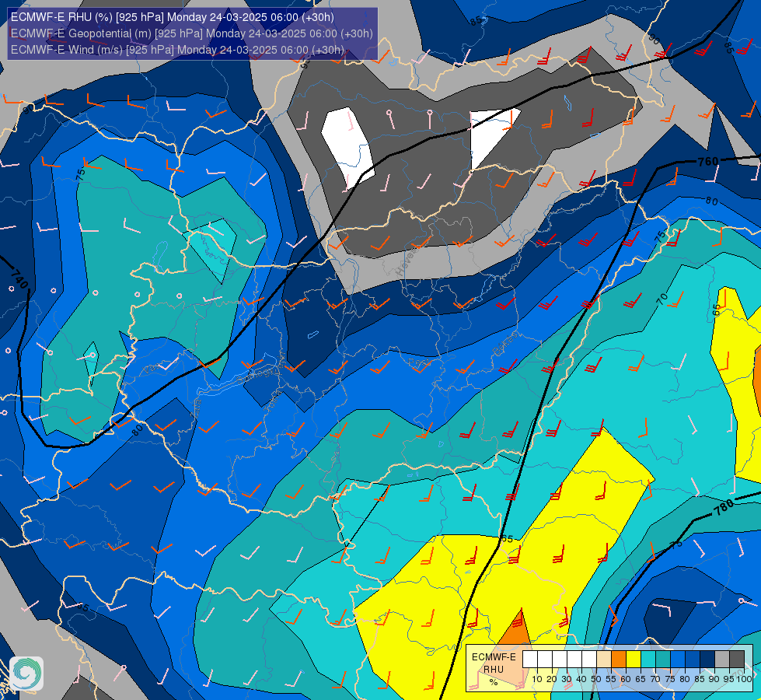Click the 740 geopotential contour label

pyautogui.click(x=19, y=278)
